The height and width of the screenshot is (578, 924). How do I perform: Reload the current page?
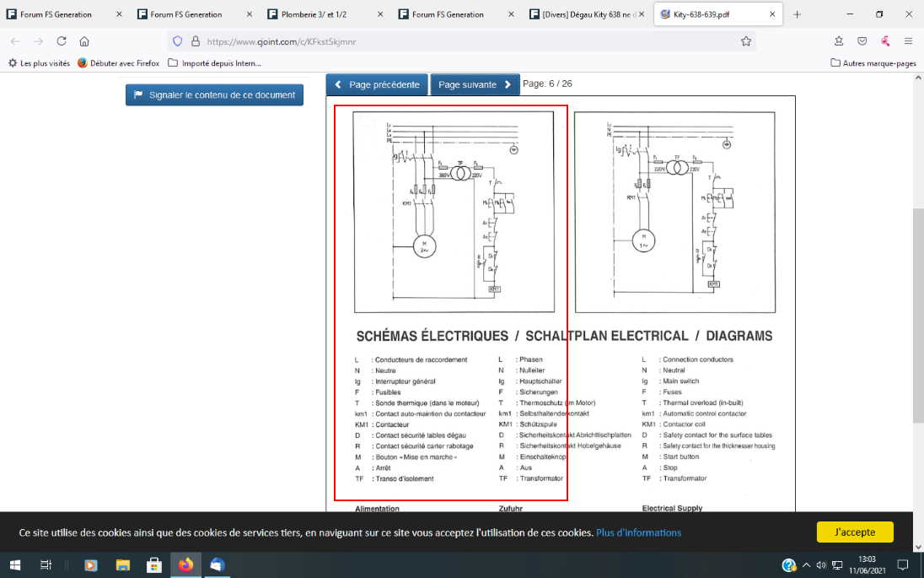coord(62,41)
